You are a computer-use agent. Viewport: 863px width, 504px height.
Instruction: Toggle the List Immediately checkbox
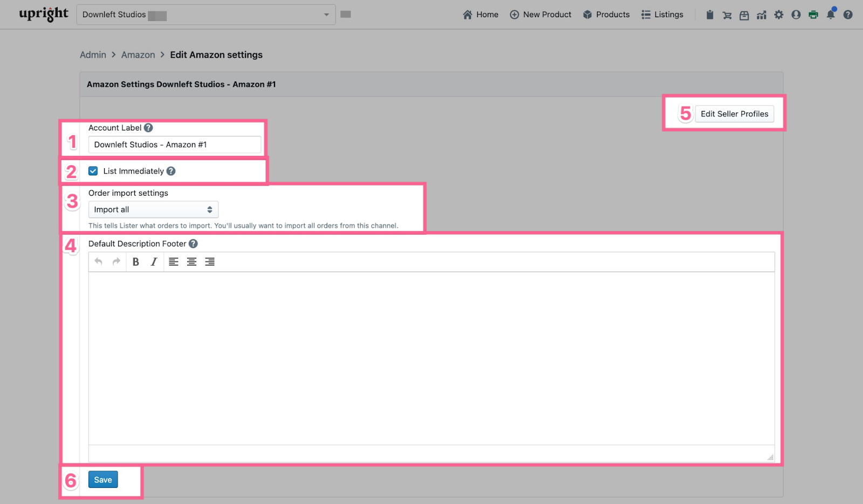[x=93, y=171]
